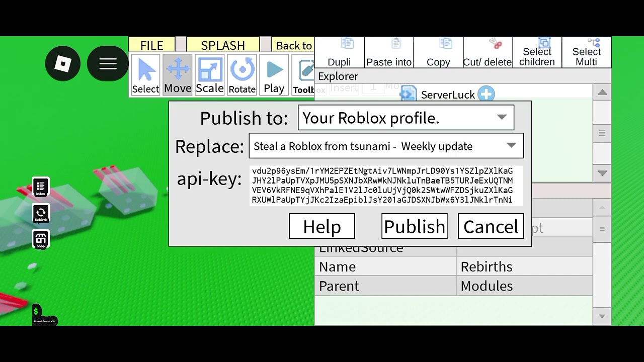Click the Name property label
Screen dimensions: 644x362
337,266
